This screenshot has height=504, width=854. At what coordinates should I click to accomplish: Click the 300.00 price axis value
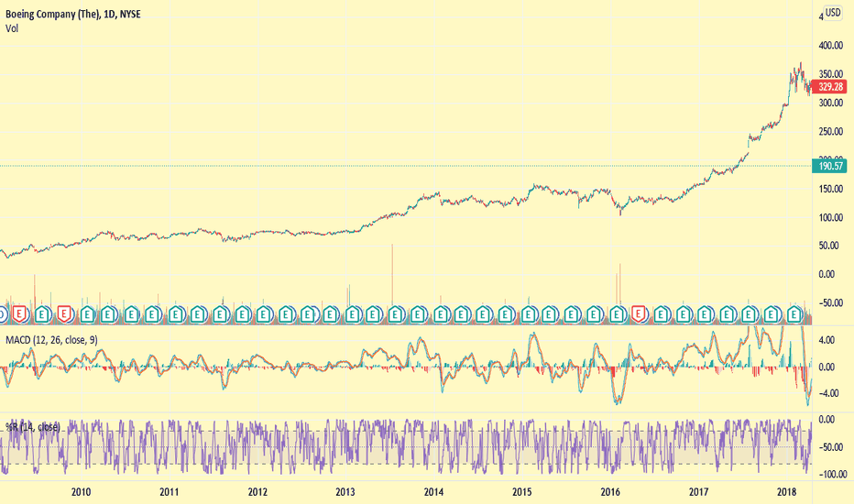click(830, 103)
